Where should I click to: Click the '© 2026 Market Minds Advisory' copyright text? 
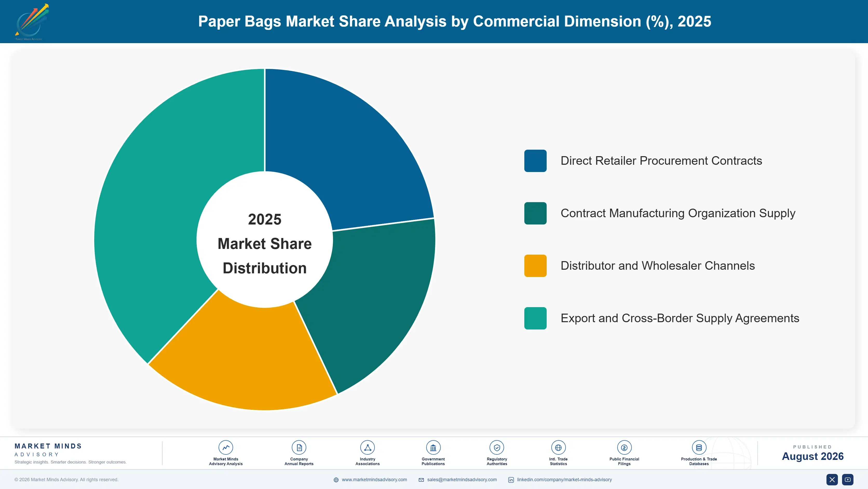click(66, 480)
